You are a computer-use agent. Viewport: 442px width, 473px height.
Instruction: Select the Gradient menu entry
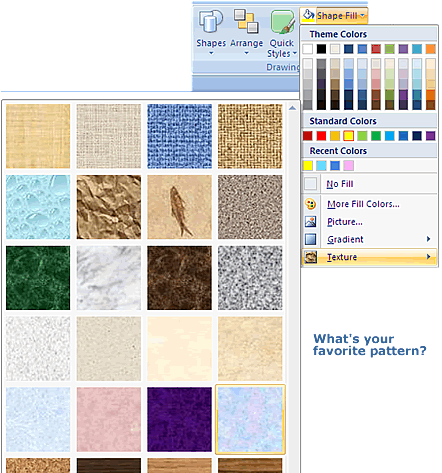point(370,239)
